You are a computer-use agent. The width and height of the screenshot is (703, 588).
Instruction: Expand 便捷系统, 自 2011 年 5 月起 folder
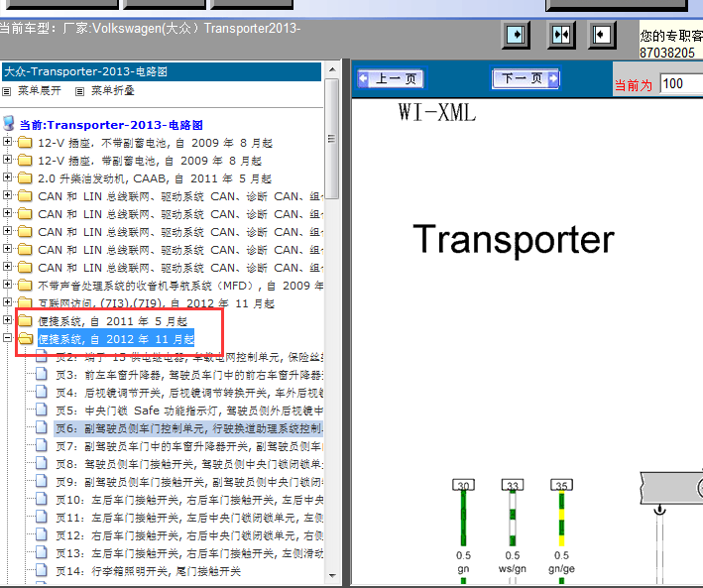pos(7,320)
